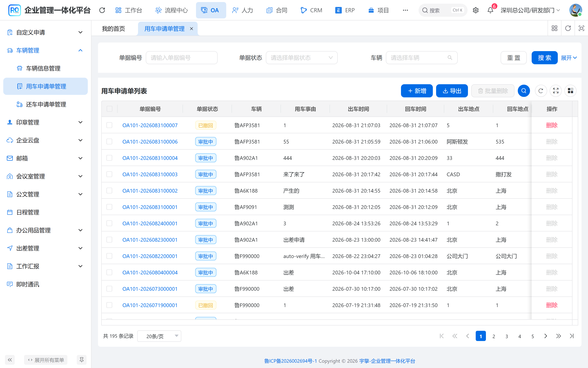Collapse the sidebar with the double-arrow icon

coord(10,360)
